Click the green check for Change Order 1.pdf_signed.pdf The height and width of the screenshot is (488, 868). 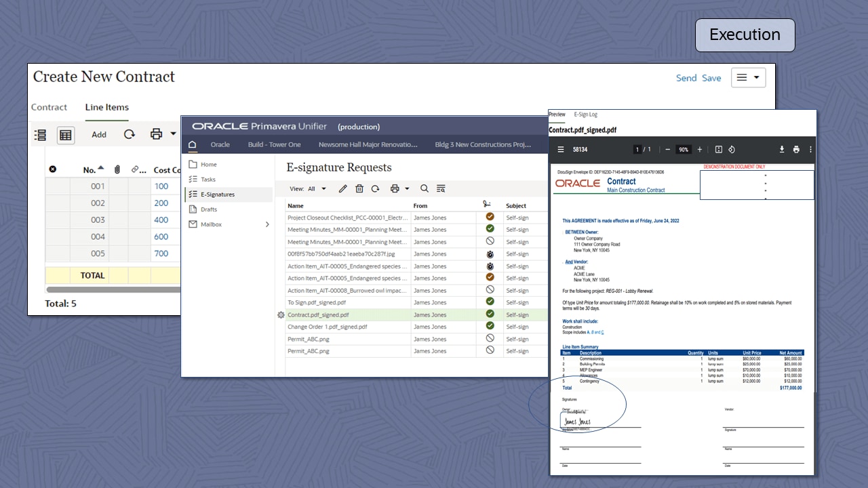pos(489,327)
